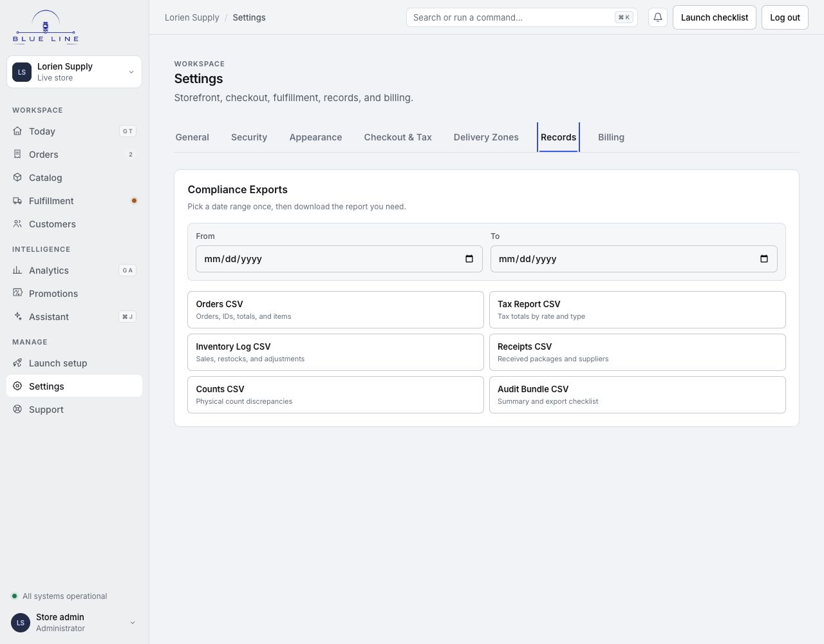Click the LS store avatar badge
Viewport: 824px width, 644px height.
click(22, 71)
